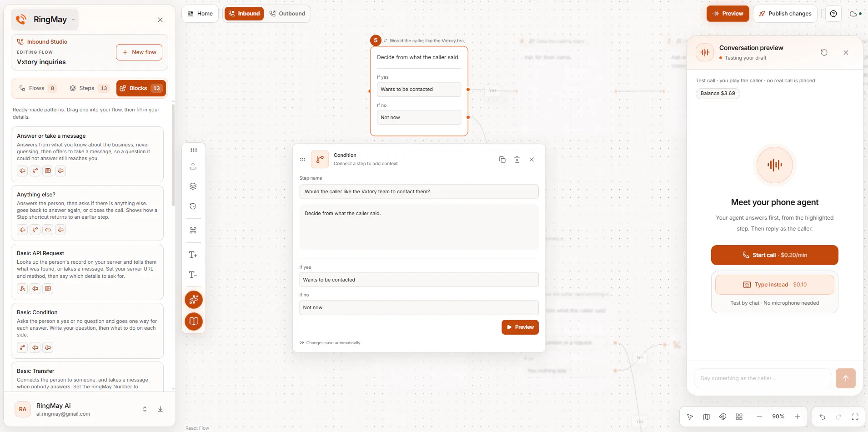Undo the last canvas change
868x432 pixels.
823,417
